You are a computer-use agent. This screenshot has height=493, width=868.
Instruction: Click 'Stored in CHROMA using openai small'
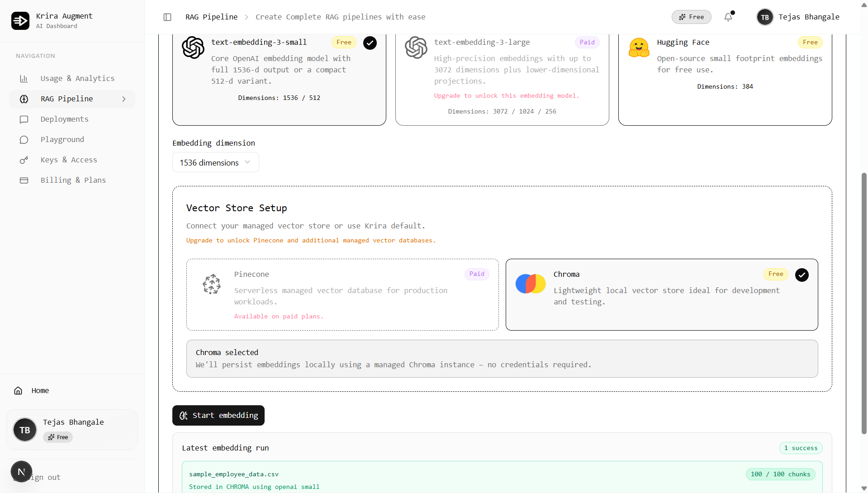click(254, 487)
